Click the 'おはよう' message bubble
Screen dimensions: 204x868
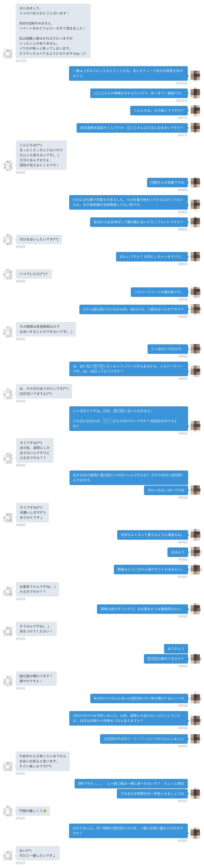click(177, 552)
